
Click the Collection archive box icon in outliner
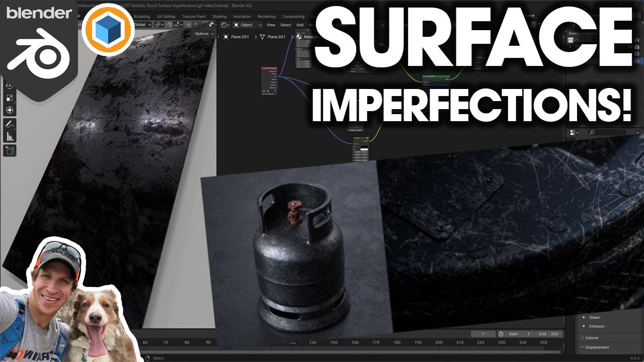point(572,40)
